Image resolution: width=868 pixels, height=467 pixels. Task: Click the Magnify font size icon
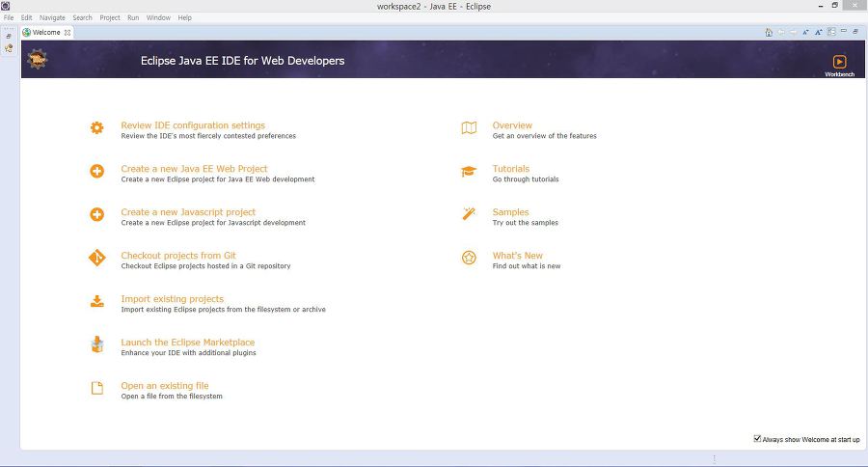[x=818, y=32]
